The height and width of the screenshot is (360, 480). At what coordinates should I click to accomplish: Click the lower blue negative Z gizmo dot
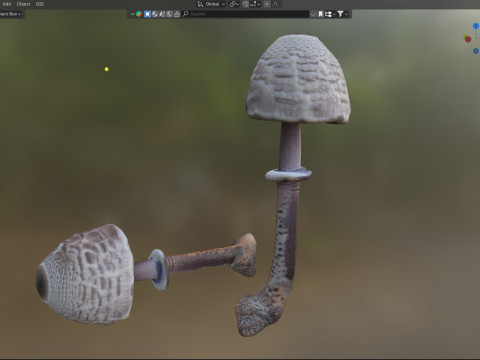476,51
